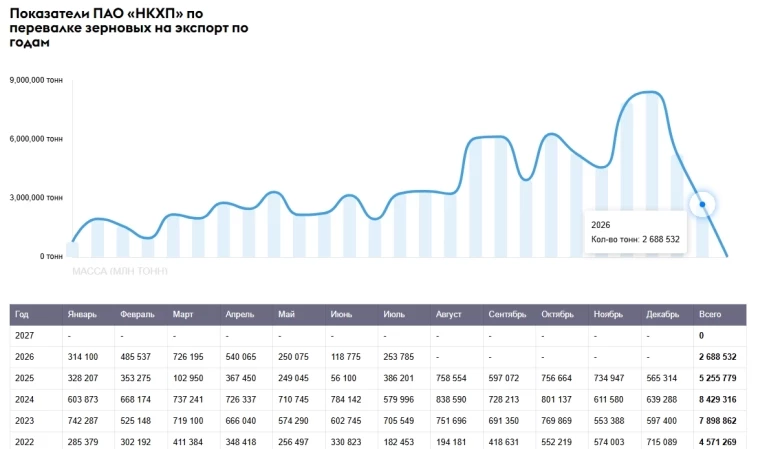Click May 2026 cell "250 075"
The image size is (758, 449).
(293, 357)
